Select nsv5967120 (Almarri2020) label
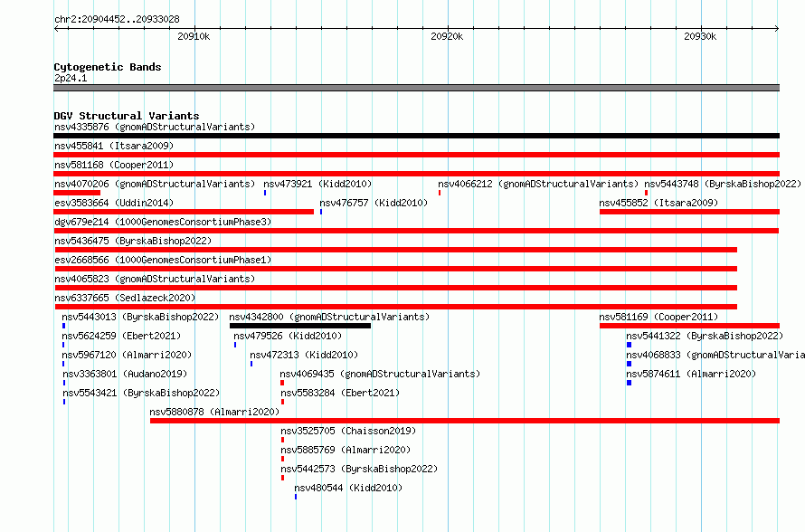The height and width of the screenshot is (532, 805). [x=127, y=355]
